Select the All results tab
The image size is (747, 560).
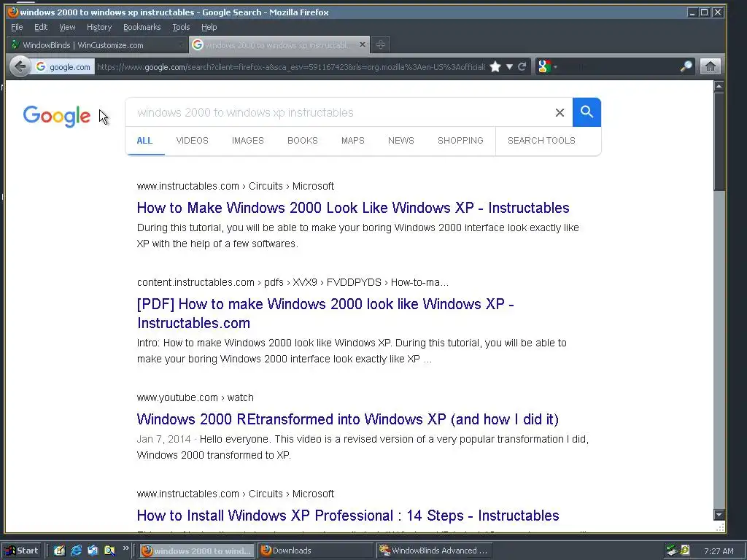click(x=145, y=141)
